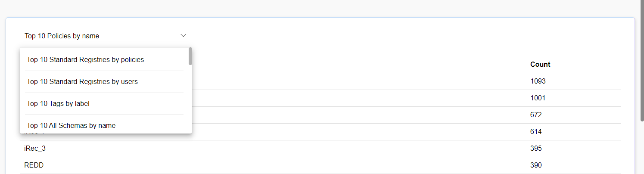Choose "Top 10 Standard Registries by users"
The image size is (644, 174).
point(82,82)
